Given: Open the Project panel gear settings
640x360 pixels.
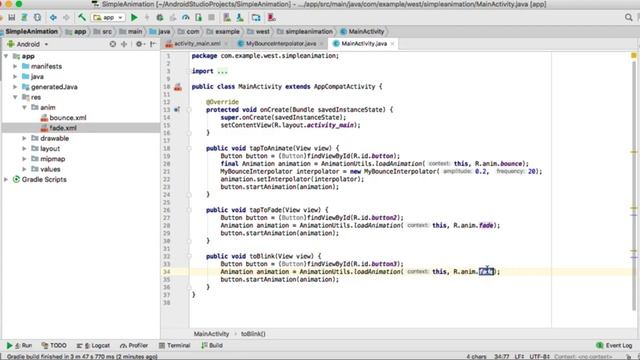Looking at the screenshot, I should tap(140, 44).
